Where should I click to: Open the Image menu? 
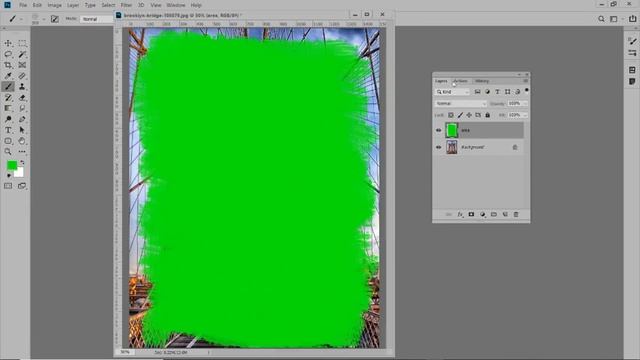pos(54,5)
